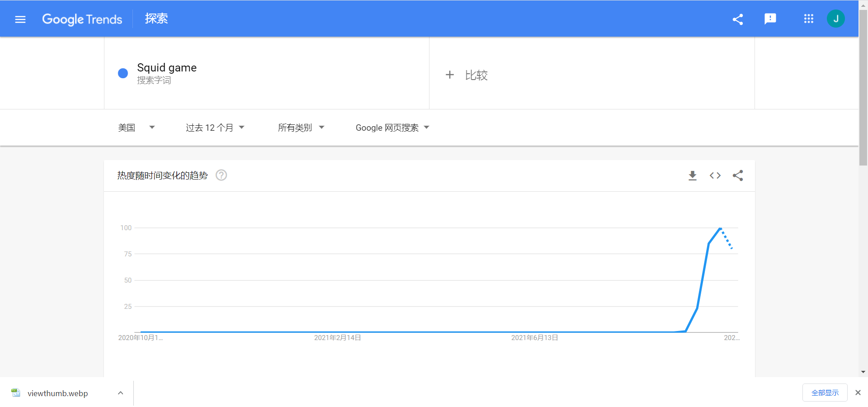Open the 所有类别 category dropdown
Image resolution: width=868 pixels, height=407 pixels.
coord(301,128)
